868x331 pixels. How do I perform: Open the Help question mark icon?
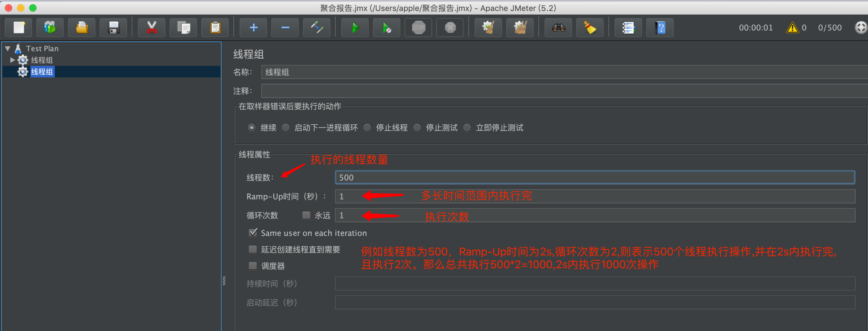coord(660,28)
